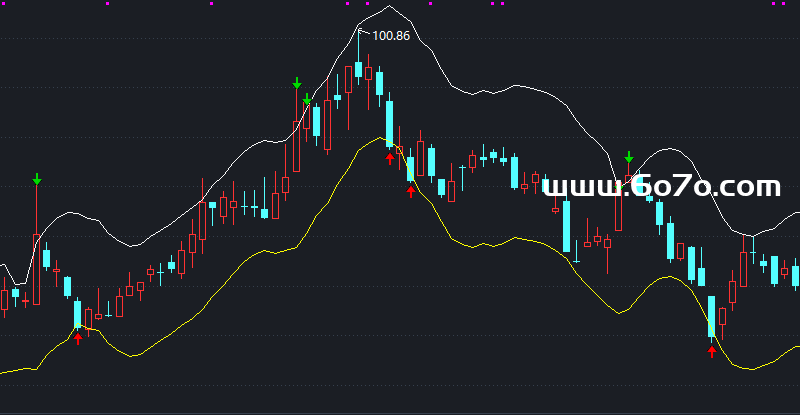
Task: Select second red buy arrow after the 100.86 peak
Action: [x=411, y=191]
